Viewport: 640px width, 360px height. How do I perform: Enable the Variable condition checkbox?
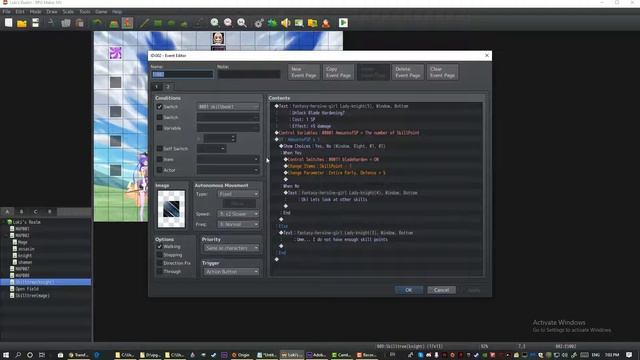[x=160, y=128]
